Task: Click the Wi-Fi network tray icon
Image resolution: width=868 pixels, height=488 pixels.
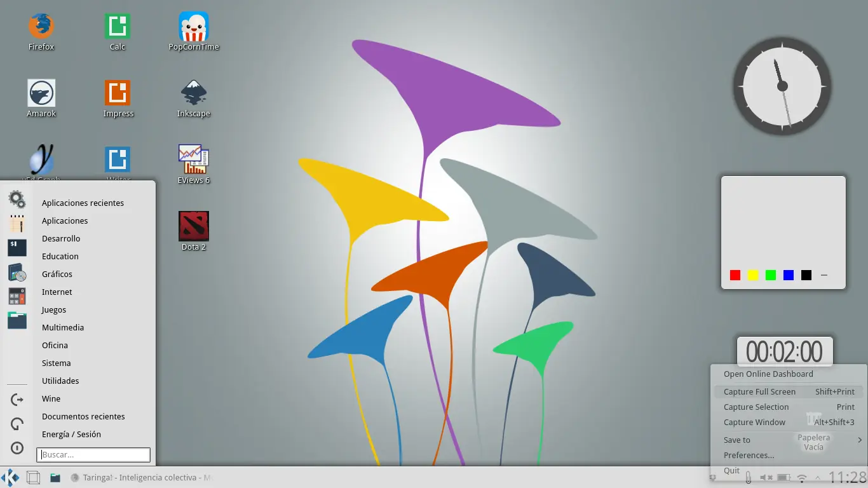Action: point(802,478)
